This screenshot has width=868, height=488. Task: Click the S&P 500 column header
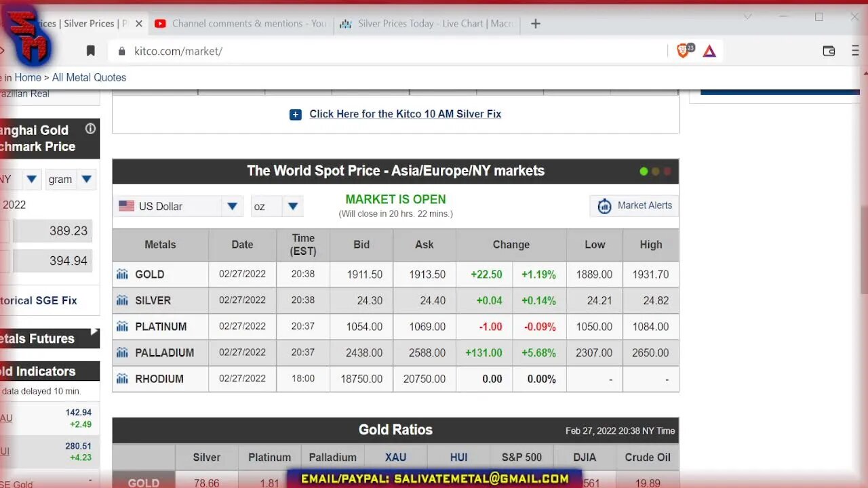tap(521, 457)
